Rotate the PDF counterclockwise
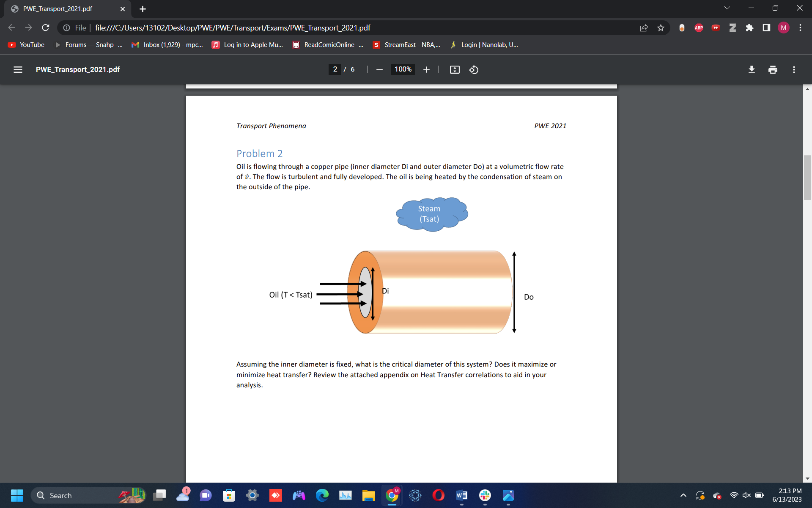 pos(474,69)
